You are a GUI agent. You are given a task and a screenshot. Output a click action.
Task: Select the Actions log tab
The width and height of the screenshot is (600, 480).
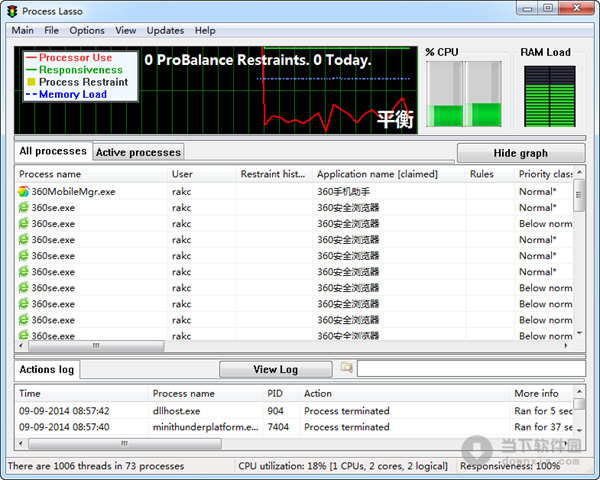pos(47,369)
